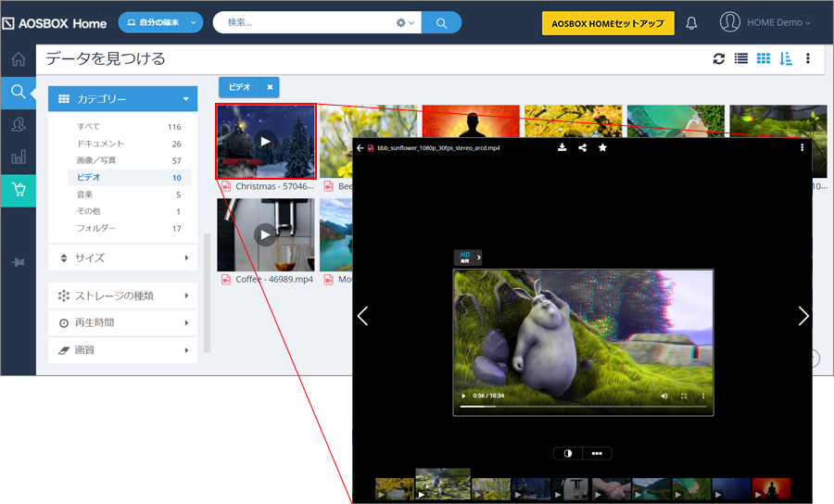Select the その他 category
834x504 pixels.
click(129, 211)
